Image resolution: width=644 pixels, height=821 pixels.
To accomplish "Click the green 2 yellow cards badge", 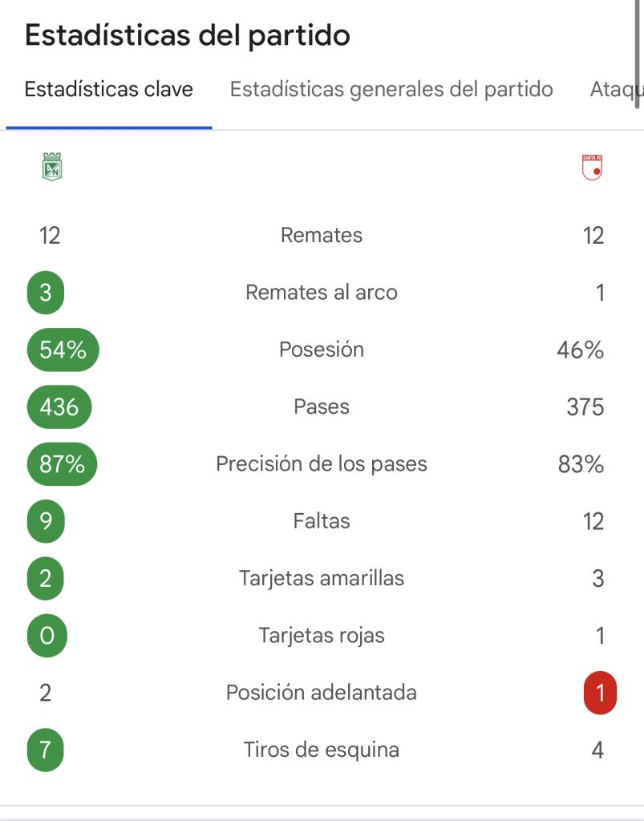I will coord(46,578).
